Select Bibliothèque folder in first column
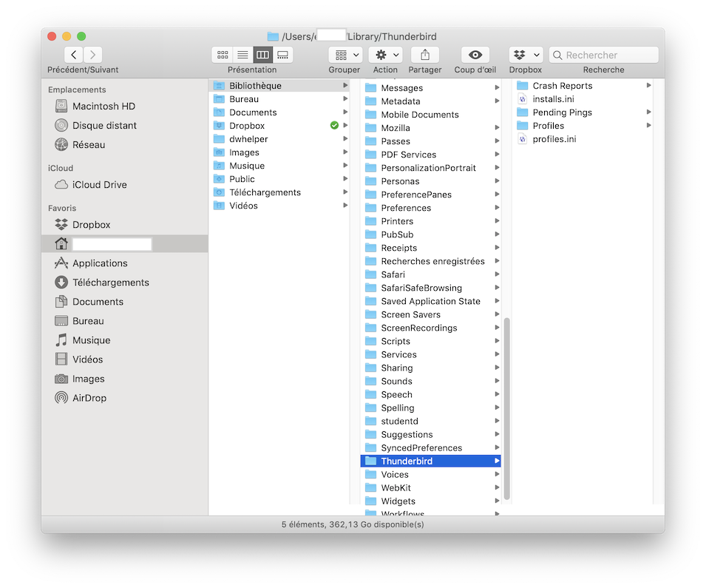 (x=280, y=86)
